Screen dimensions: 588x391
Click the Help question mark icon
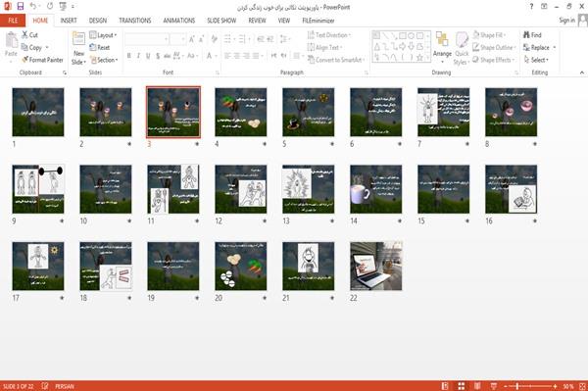pos(531,7)
